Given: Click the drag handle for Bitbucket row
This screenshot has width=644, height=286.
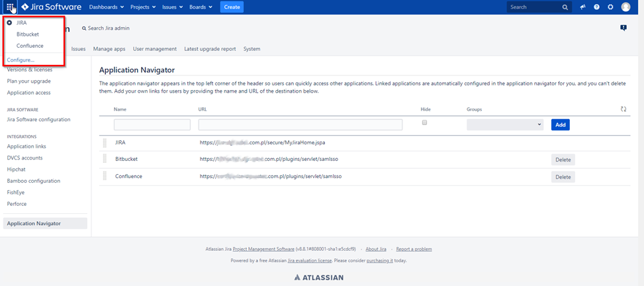Looking at the screenshot, I should click(104, 160).
